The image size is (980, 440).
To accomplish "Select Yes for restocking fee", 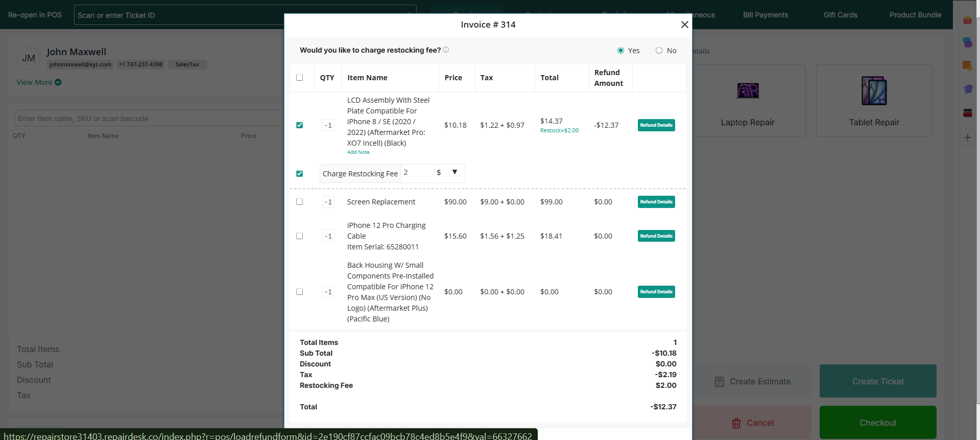I will tap(620, 51).
